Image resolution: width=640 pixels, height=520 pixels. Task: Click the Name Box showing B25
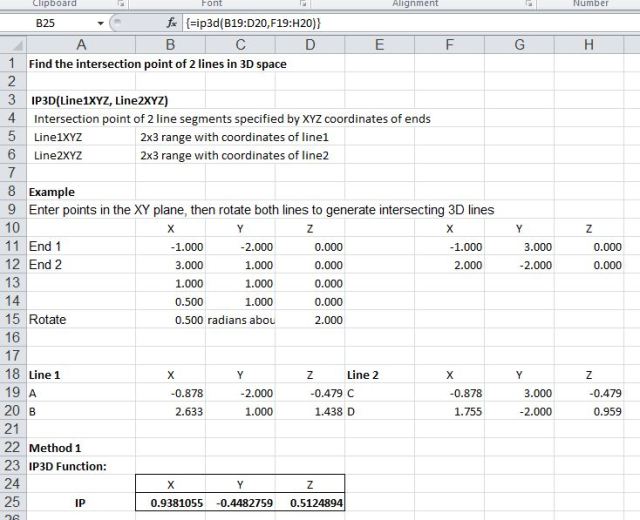50,22
